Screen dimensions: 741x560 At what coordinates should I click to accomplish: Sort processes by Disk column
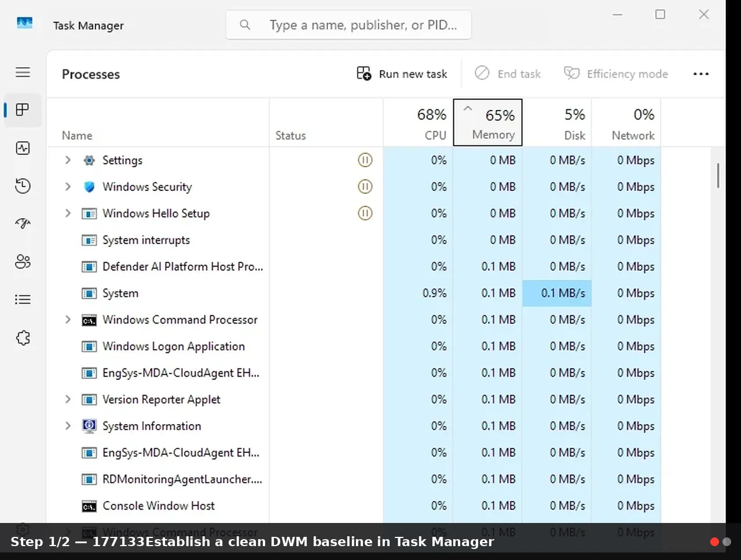pos(557,122)
